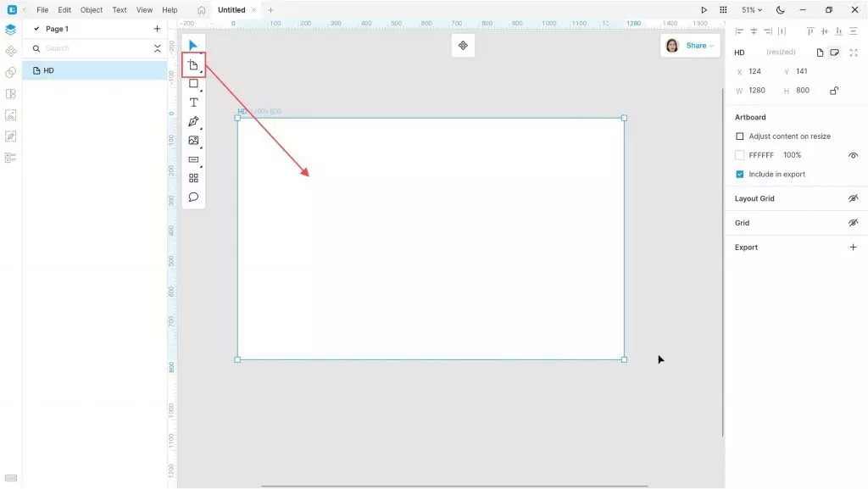Toggle the aspect ratio lock
Viewport: 868px width, 489px height.
pos(834,90)
